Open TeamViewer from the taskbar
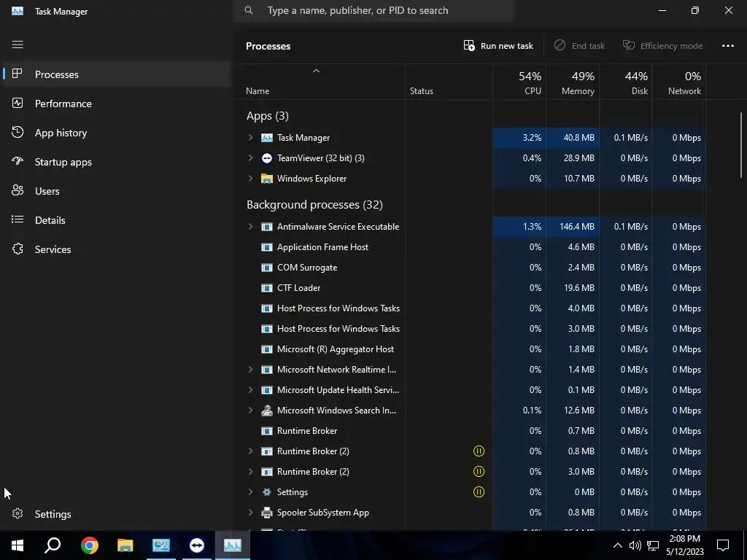The height and width of the screenshot is (560, 747). [x=197, y=545]
